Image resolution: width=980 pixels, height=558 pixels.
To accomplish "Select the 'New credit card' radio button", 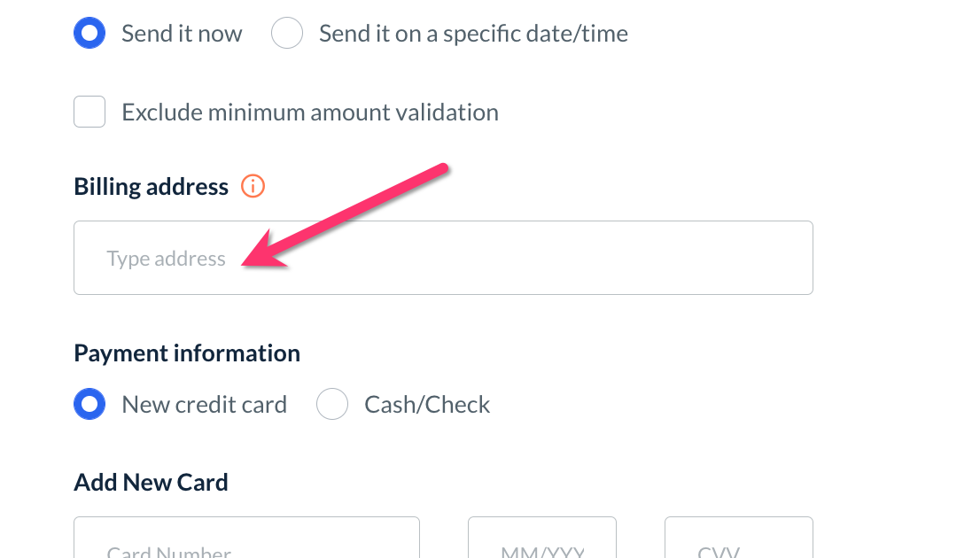I will pyautogui.click(x=89, y=405).
